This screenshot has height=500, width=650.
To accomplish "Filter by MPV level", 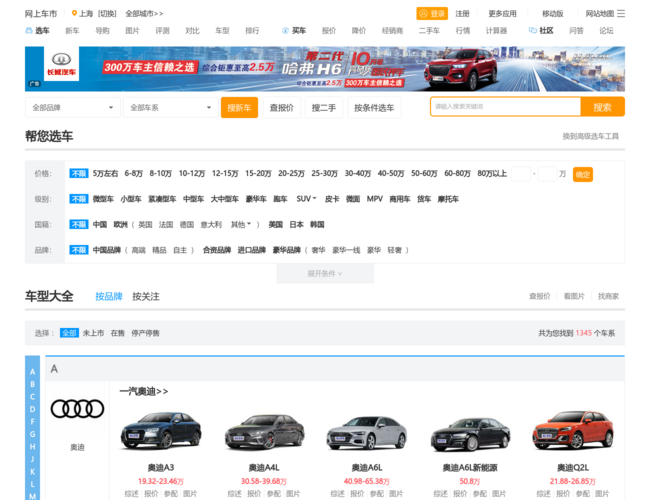I will pyautogui.click(x=375, y=199).
